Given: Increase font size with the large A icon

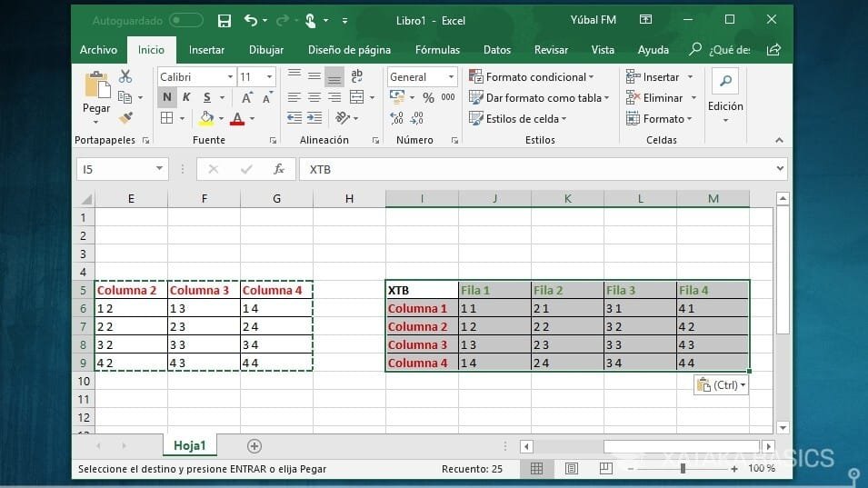Looking at the screenshot, I should 247,97.
